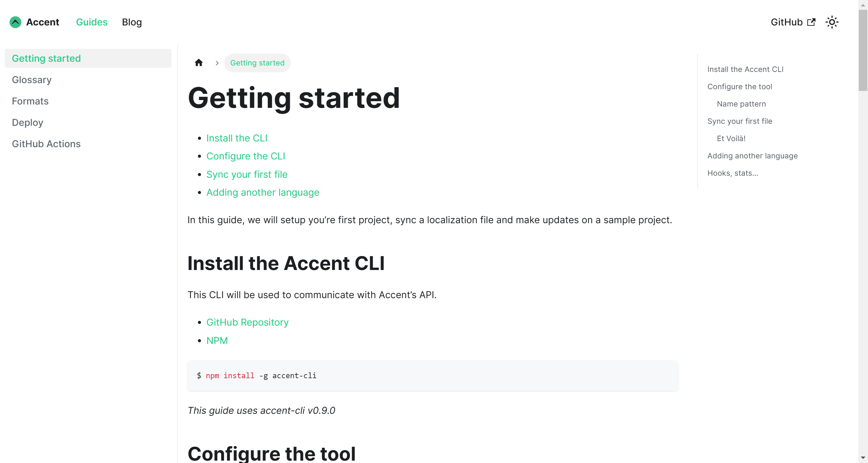Toggle the light/dark theme sun icon
The width and height of the screenshot is (868, 463).
(x=832, y=22)
